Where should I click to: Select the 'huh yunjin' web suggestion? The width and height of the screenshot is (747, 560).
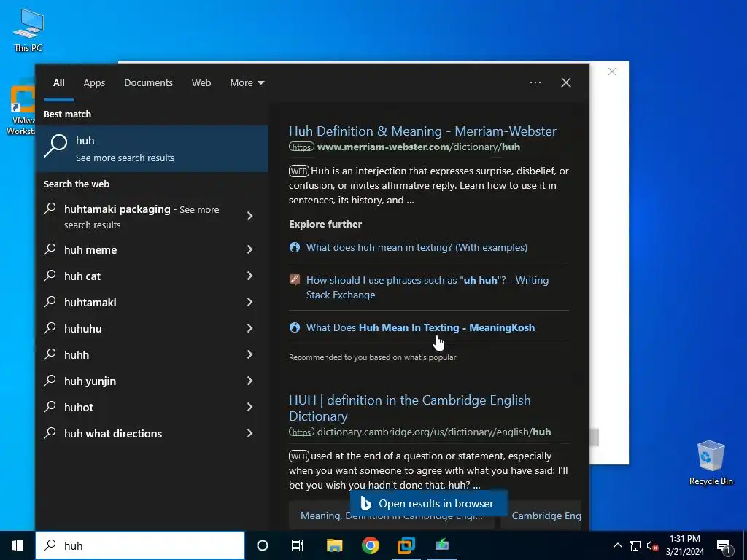90,381
